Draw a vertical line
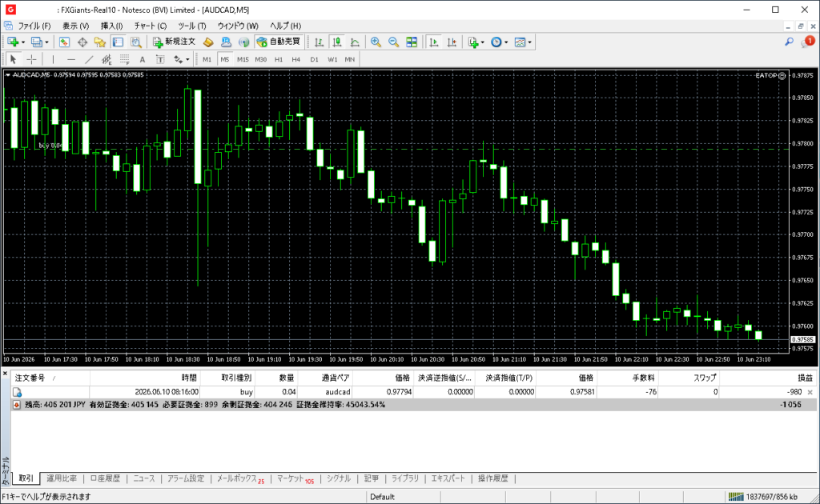Viewport: 820px width, 504px height. [x=53, y=59]
